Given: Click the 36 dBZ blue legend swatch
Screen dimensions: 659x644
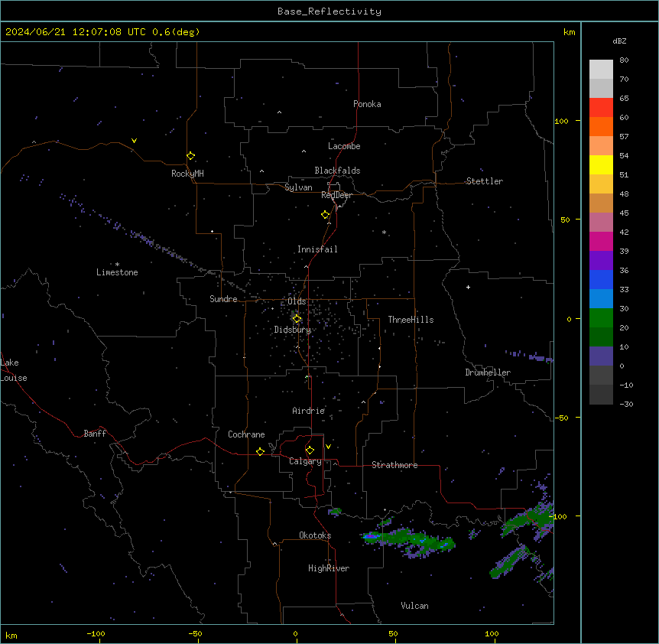Looking at the screenshot, I should click(601, 279).
